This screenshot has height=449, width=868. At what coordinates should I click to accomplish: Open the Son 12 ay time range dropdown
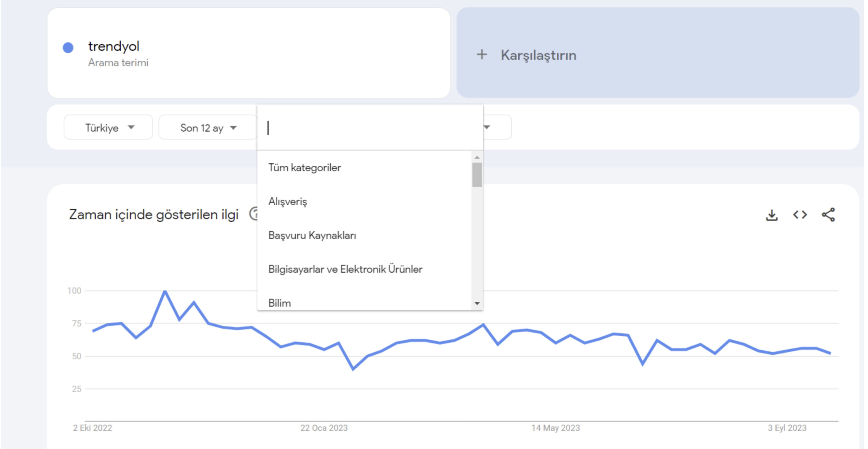tap(208, 127)
